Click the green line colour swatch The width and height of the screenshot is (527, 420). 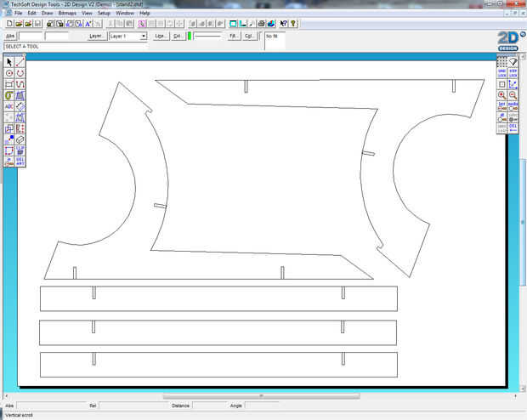click(190, 36)
